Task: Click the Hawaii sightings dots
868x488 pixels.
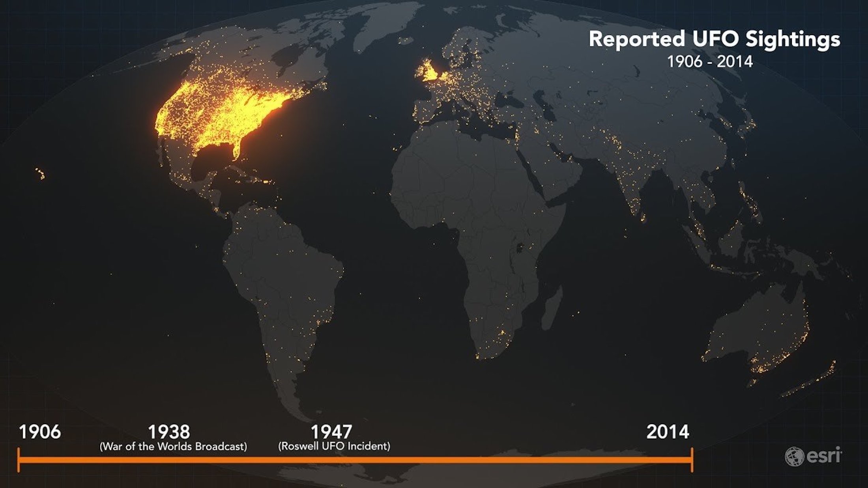Action: click(40, 173)
